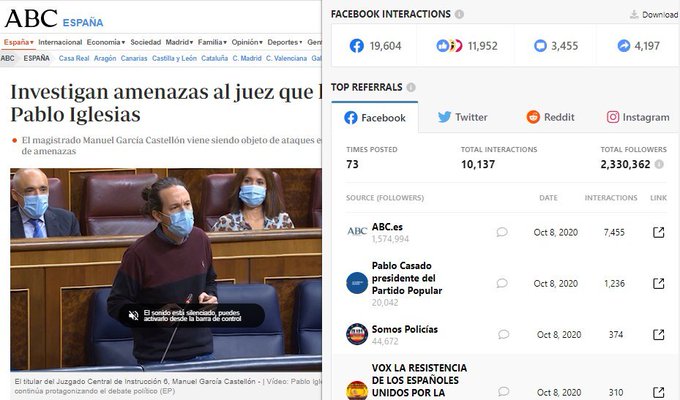The image size is (680, 400).
Task: Click the info icon beside Facebook Interactions
Action: click(459, 14)
